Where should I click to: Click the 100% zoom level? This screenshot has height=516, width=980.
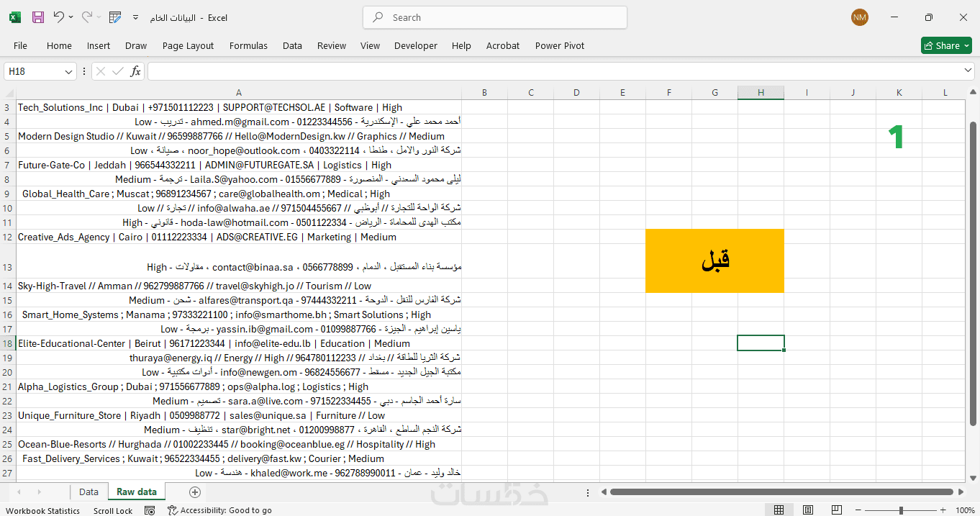[965, 510]
